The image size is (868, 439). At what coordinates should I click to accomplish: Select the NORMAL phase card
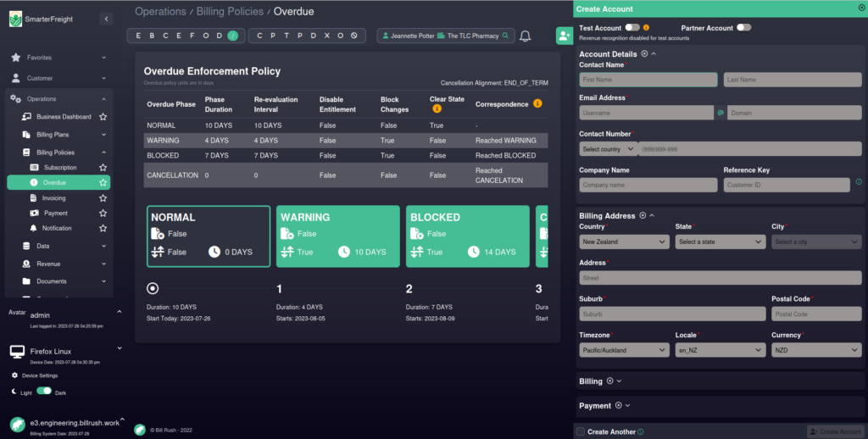pyautogui.click(x=209, y=236)
